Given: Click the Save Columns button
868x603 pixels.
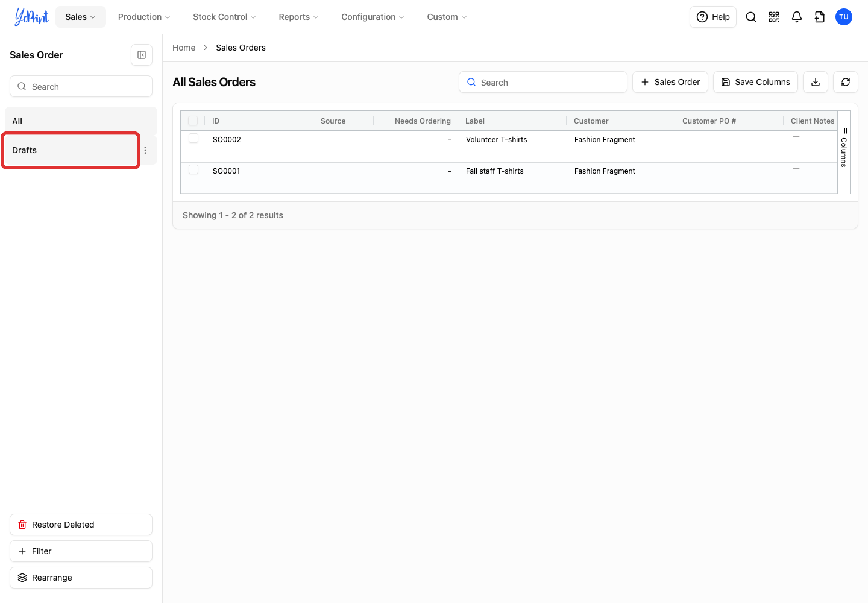Looking at the screenshot, I should (x=756, y=82).
